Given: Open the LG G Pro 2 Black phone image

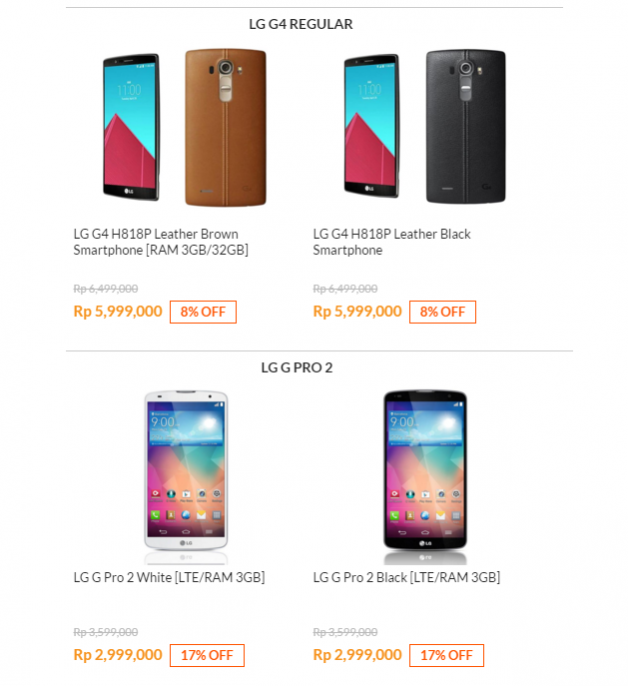Looking at the screenshot, I should pyautogui.click(x=425, y=477).
